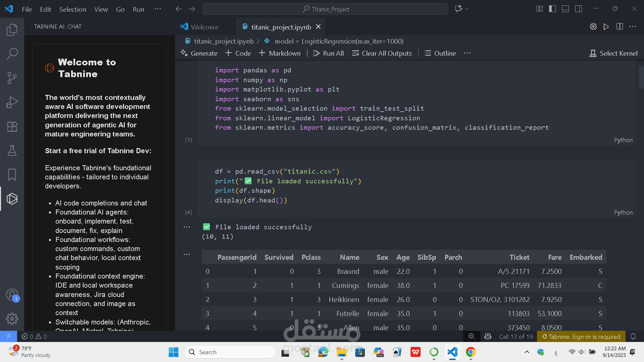Screen dimensions: 644x362
Task: Open the View menu
Action: coord(101,9)
